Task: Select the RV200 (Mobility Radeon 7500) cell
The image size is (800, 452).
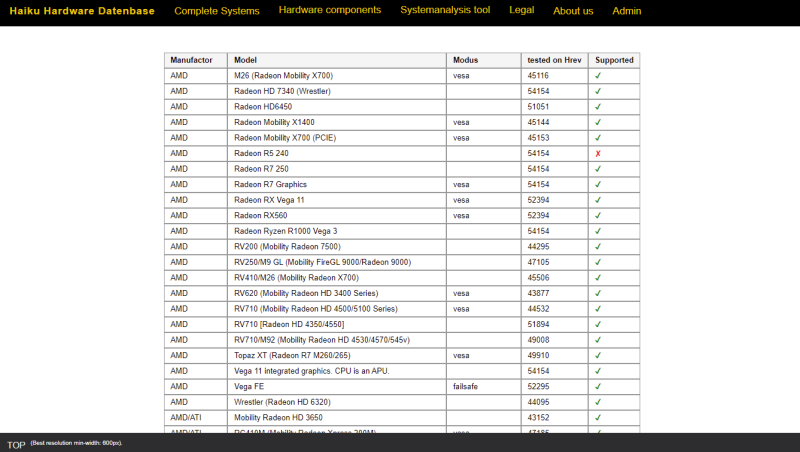Action: coord(337,247)
